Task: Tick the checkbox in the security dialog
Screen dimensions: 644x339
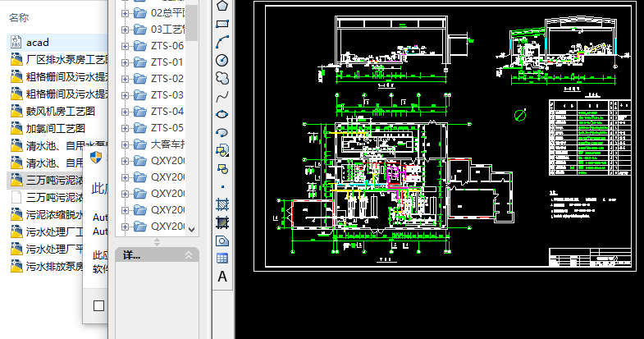Action: 98,305
